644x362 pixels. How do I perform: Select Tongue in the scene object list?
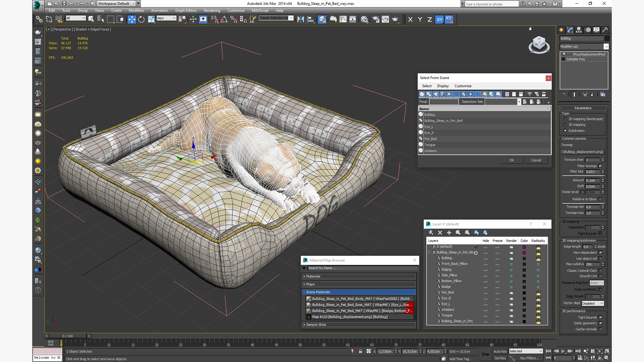tap(430, 145)
